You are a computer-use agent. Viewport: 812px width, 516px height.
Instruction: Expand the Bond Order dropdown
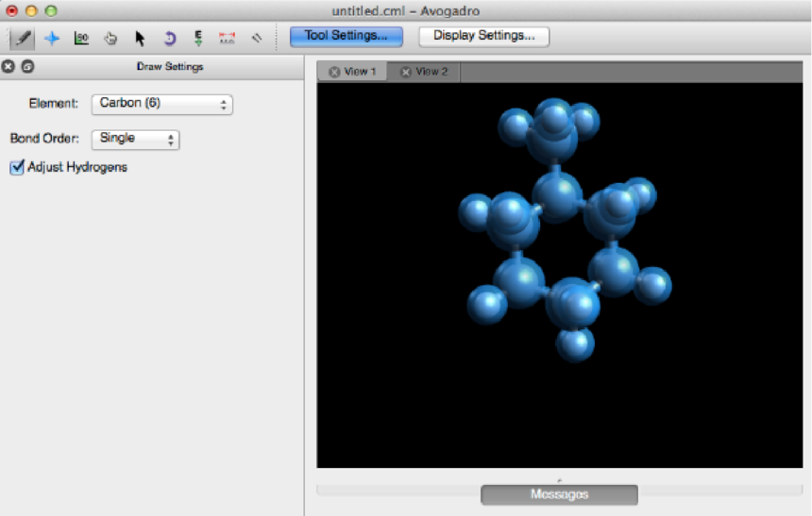[135, 139]
